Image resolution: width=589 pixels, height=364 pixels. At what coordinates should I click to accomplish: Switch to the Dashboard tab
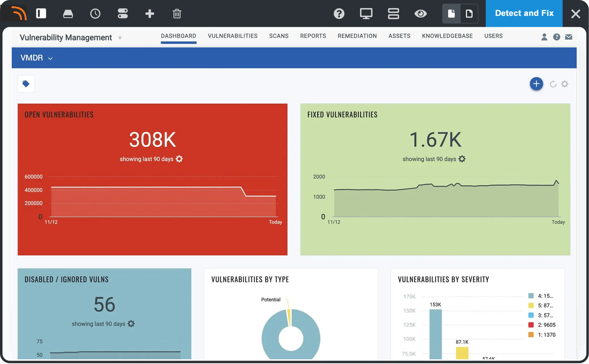(179, 36)
